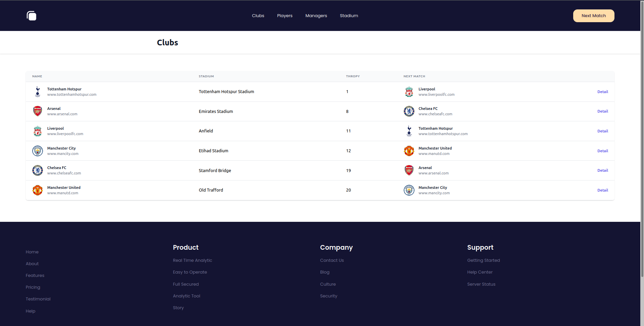Click Server Status under Support
The image size is (644, 326).
click(x=481, y=284)
